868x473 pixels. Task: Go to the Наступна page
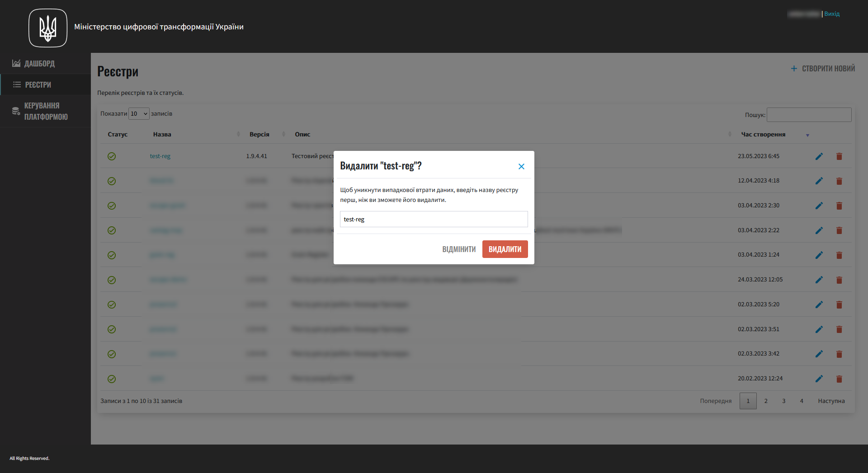pos(831,401)
